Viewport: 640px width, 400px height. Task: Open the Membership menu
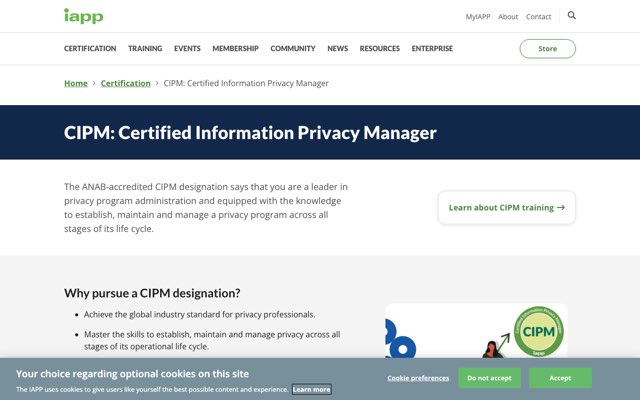tap(236, 49)
